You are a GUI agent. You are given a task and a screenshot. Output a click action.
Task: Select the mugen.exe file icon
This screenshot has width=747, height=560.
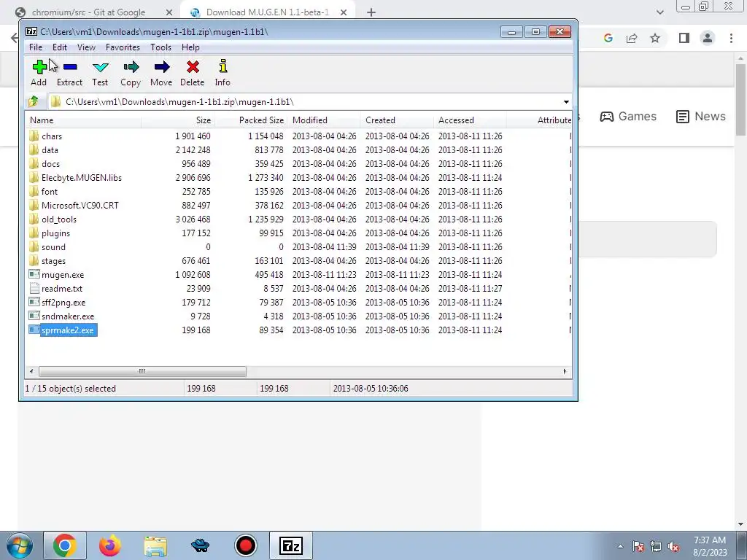34,274
